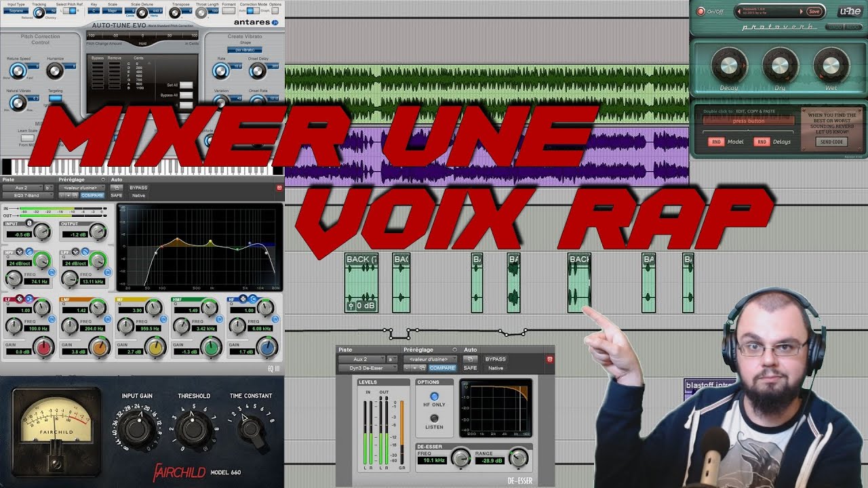Image resolution: width=868 pixels, height=488 pixels.
Task: Open Auto-Tune Key selector showing C
Action: tap(94, 11)
